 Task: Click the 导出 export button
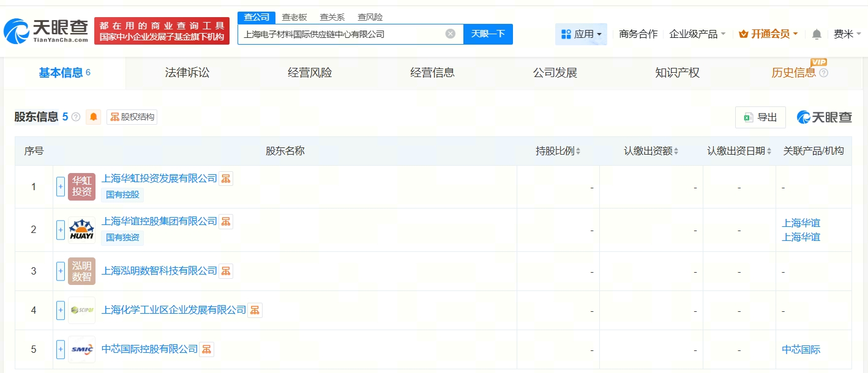pos(760,117)
